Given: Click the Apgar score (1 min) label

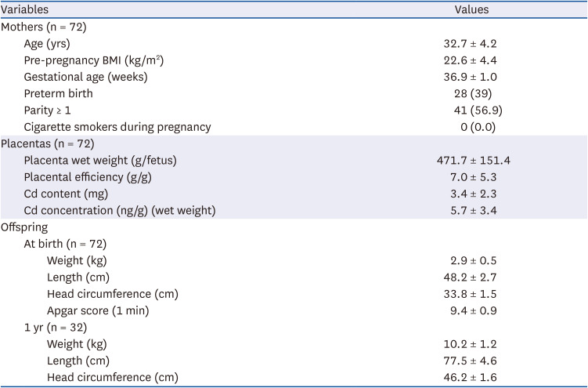Looking at the screenshot, I should [x=98, y=310].
